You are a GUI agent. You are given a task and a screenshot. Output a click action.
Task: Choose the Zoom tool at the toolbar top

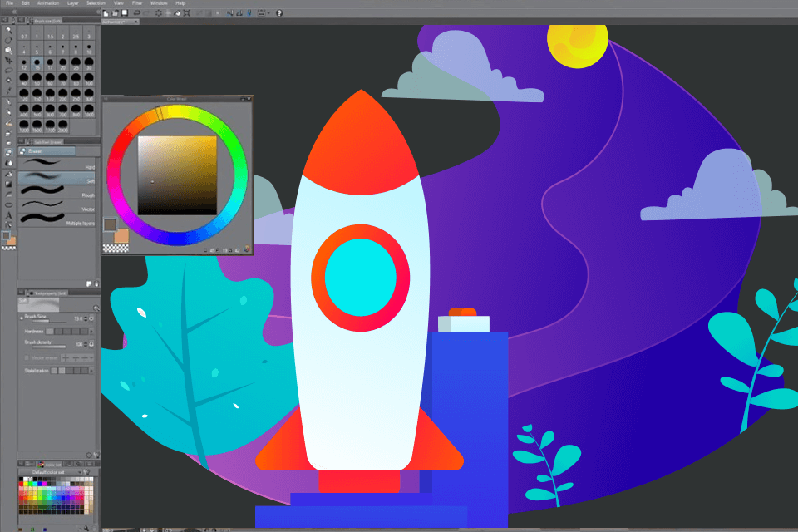coord(7,32)
